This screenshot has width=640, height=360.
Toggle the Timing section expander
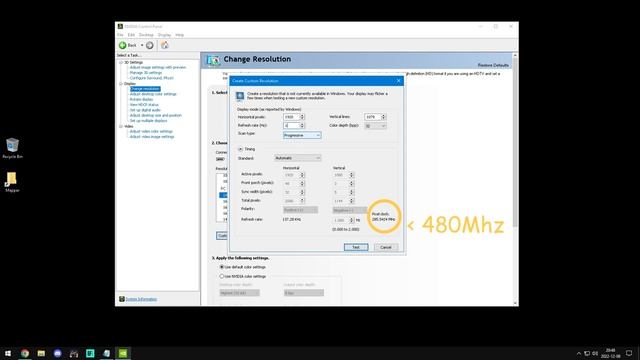pos(240,149)
